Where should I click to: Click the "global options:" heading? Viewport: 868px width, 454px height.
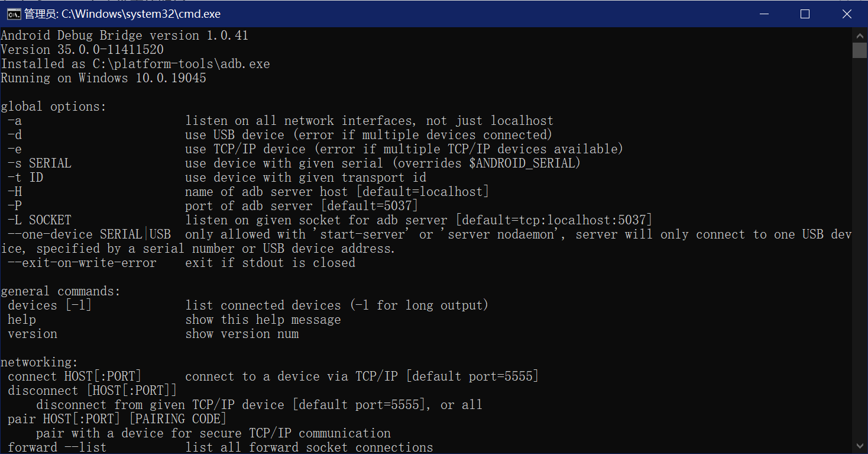click(x=53, y=107)
